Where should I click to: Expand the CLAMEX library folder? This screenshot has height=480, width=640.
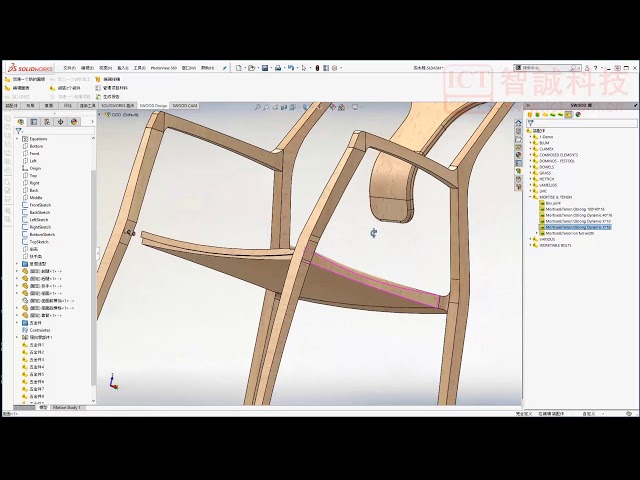(x=531, y=149)
